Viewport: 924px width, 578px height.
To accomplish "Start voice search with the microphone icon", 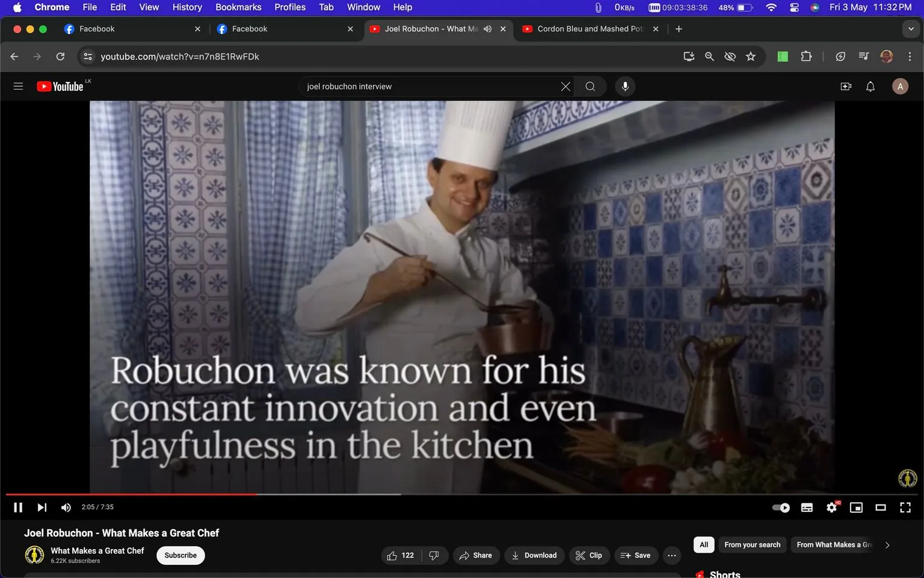I will [x=624, y=86].
